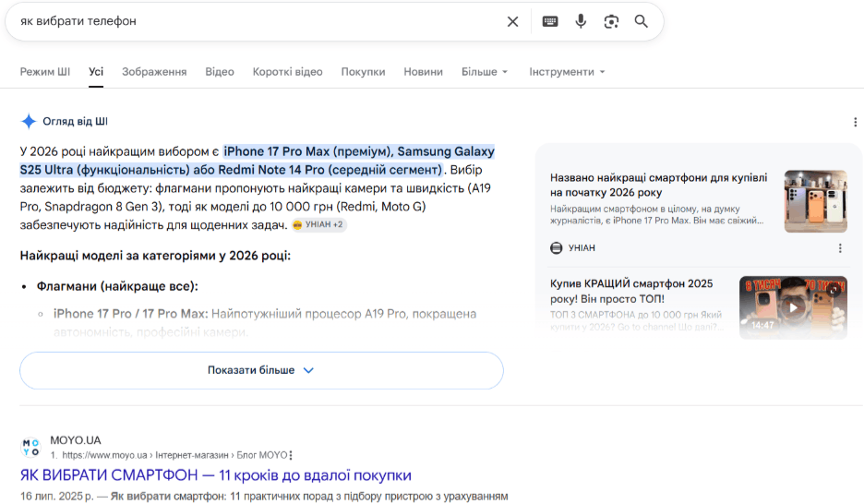
Task: Expand the Інструменти dropdown
Action: point(567,72)
